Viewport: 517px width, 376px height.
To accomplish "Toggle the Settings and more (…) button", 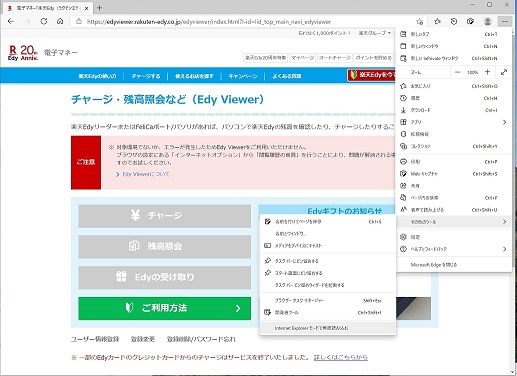I will click(505, 21).
